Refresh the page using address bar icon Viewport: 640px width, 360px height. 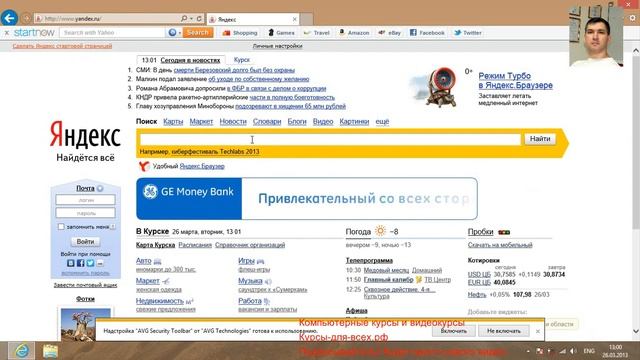pyautogui.click(x=199, y=19)
